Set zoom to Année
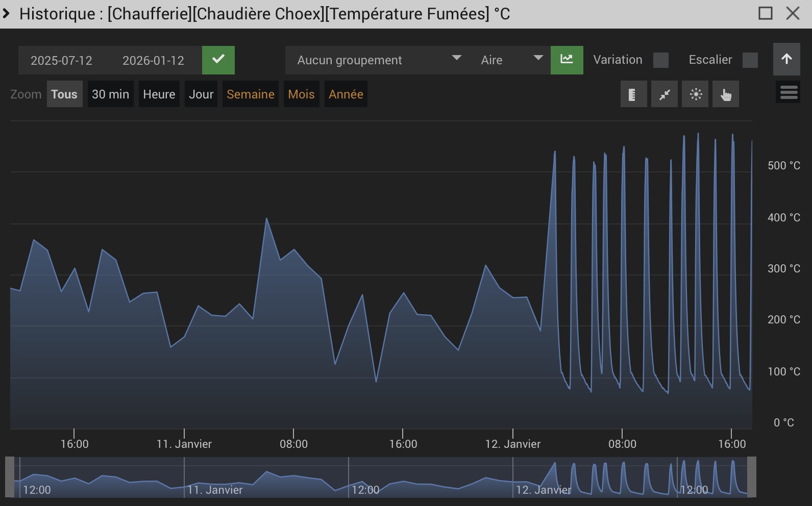Image resolution: width=812 pixels, height=506 pixels. (346, 94)
